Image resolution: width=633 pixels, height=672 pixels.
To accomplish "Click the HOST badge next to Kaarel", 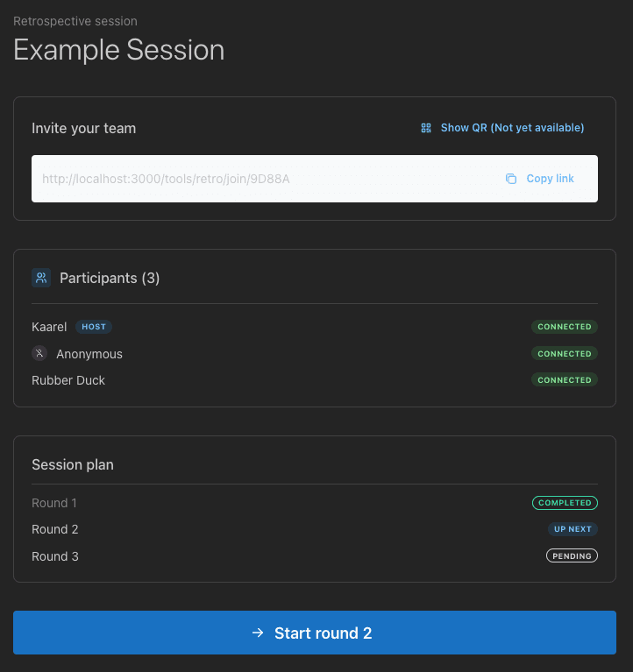I will tap(94, 327).
